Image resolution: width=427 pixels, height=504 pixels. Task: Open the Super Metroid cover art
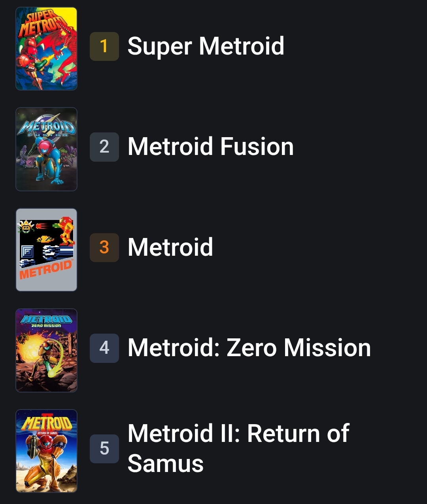(46, 49)
